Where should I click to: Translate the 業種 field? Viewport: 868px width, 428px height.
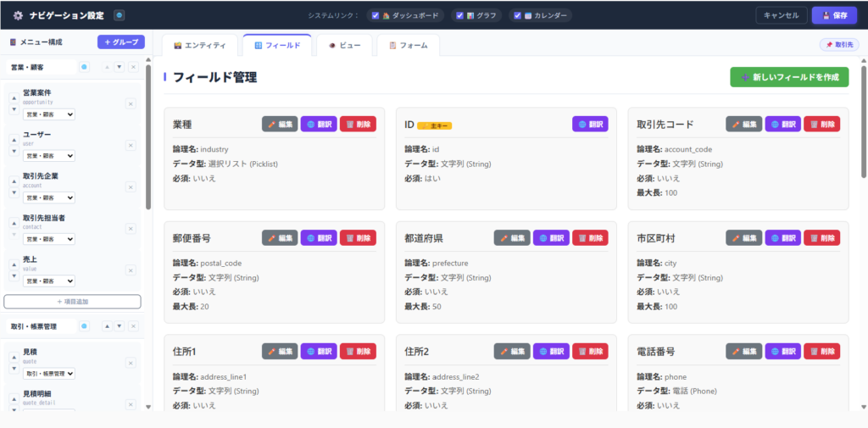click(x=319, y=124)
